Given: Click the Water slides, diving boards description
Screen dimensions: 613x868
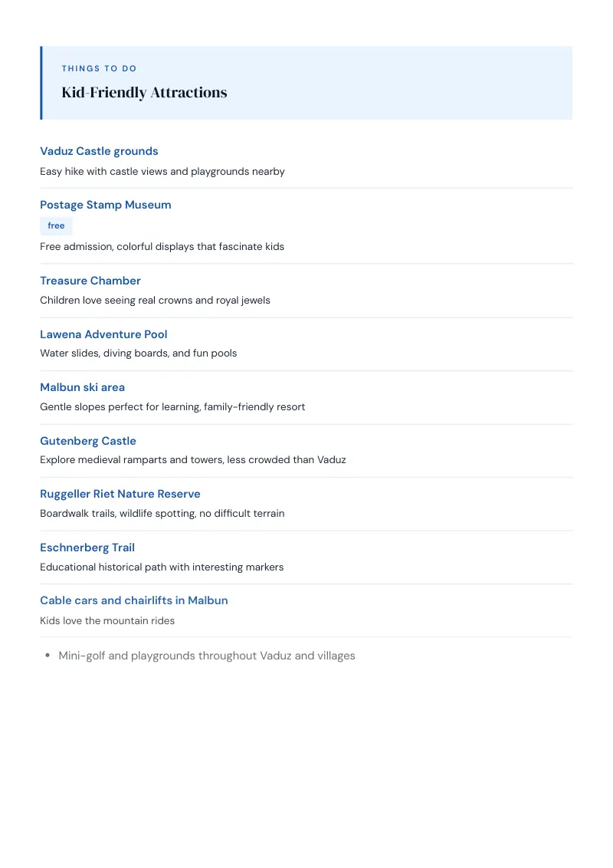Looking at the screenshot, I should (x=139, y=353).
